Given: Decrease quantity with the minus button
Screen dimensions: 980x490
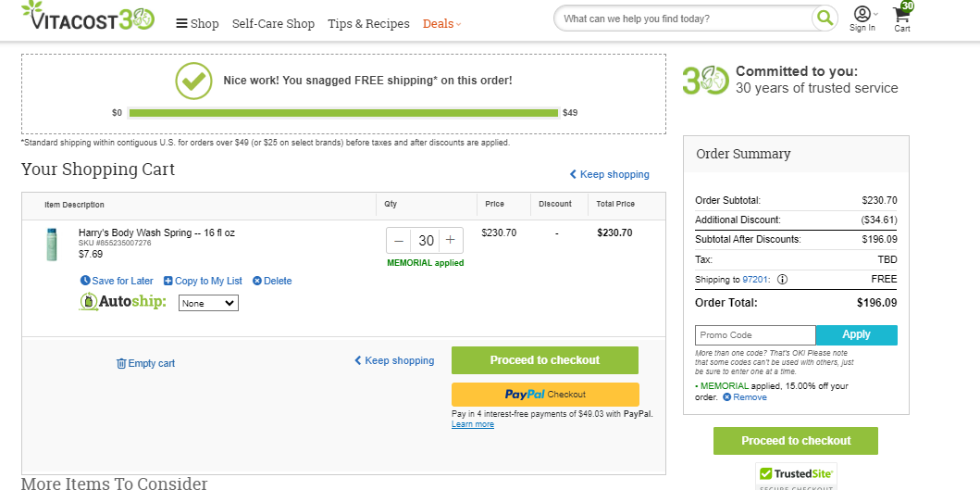Looking at the screenshot, I should 399,241.
